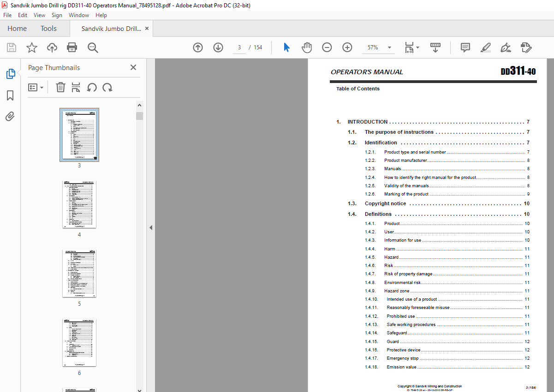Close the Page Thumbnails panel
This screenshot has width=554, height=392.
(x=133, y=67)
